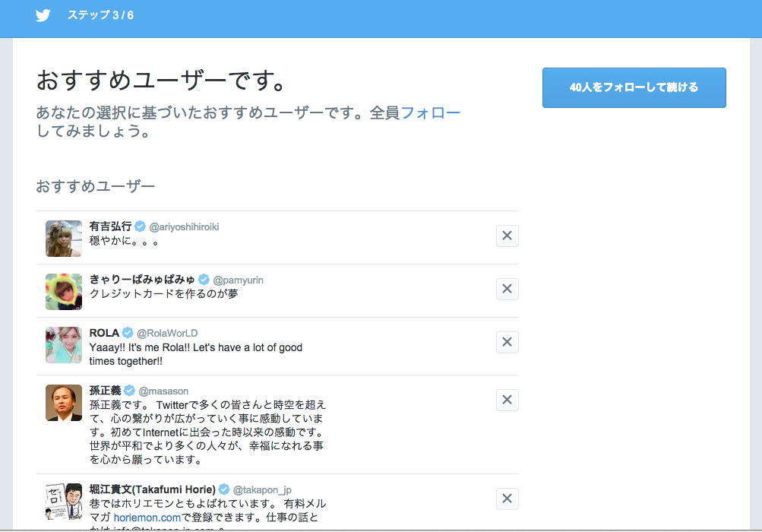Image resolution: width=762 pixels, height=532 pixels.
Task: Remove きゃりーぱみゅぱみゅ from suggestions
Action: click(507, 289)
